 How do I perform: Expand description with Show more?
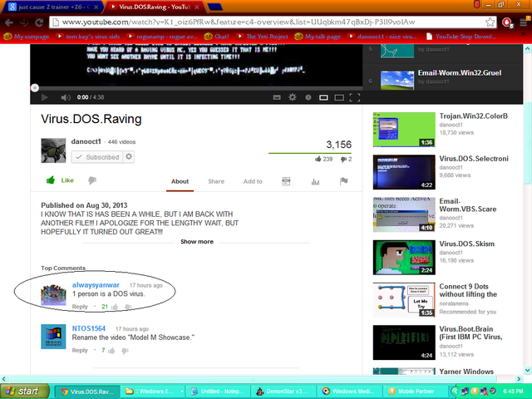click(197, 242)
